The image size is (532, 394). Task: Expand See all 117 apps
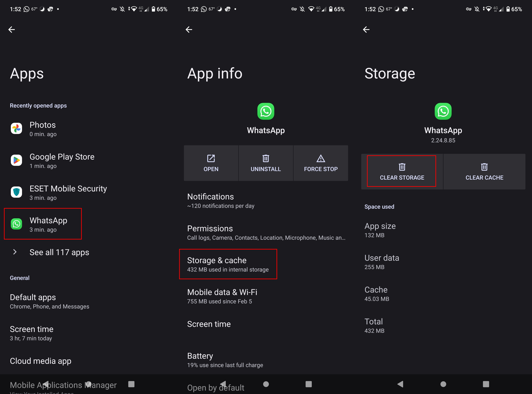[x=59, y=252]
